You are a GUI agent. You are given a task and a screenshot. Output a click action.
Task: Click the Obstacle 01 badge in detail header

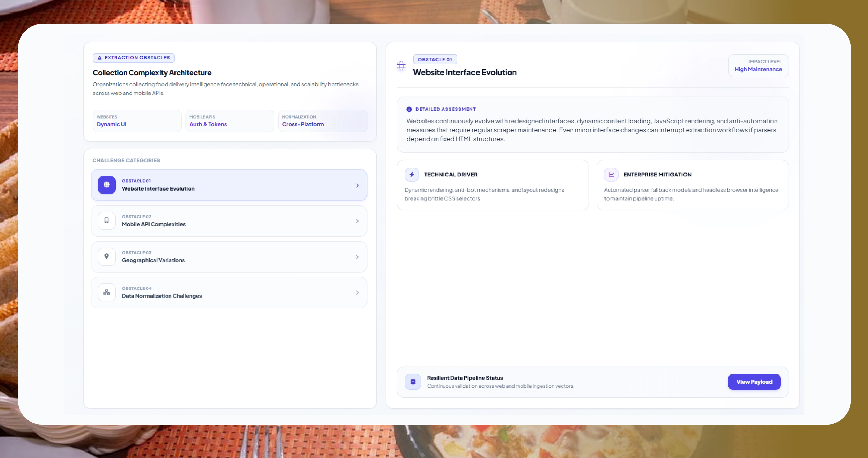(x=435, y=59)
